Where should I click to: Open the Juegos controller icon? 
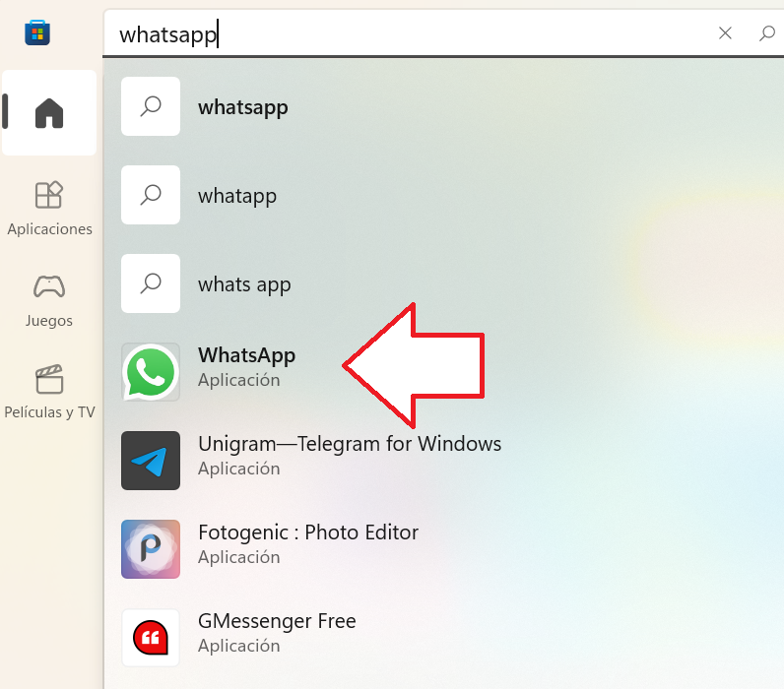pos(49,286)
